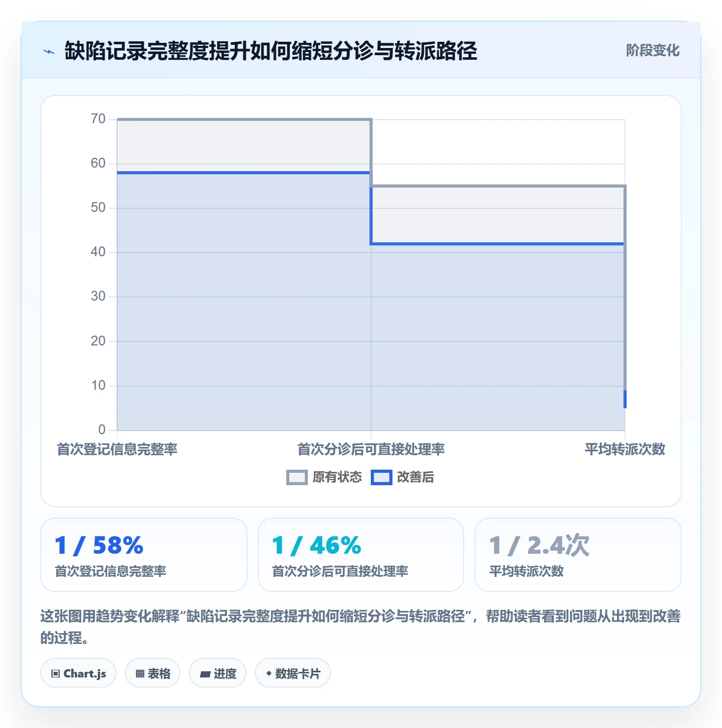
Task: Click 首次登记信息完整率 caption under the 58% card
Action: tap(110, 571)
